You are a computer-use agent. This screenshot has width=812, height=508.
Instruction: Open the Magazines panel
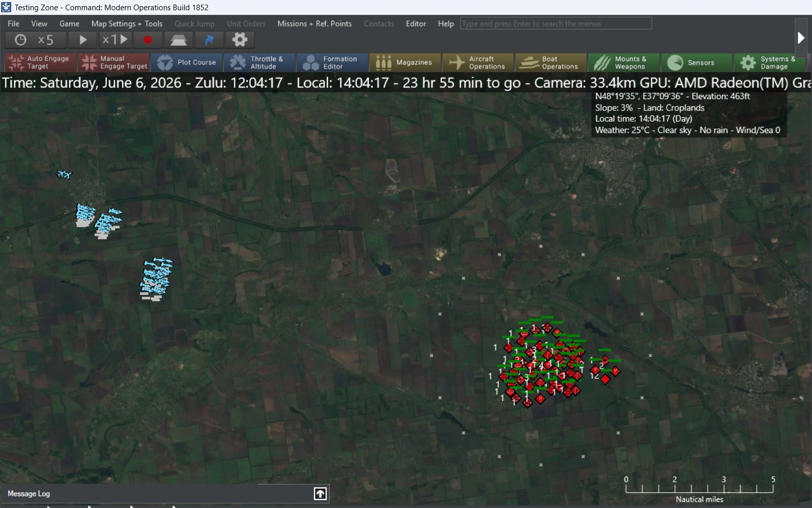pos(405,62)
